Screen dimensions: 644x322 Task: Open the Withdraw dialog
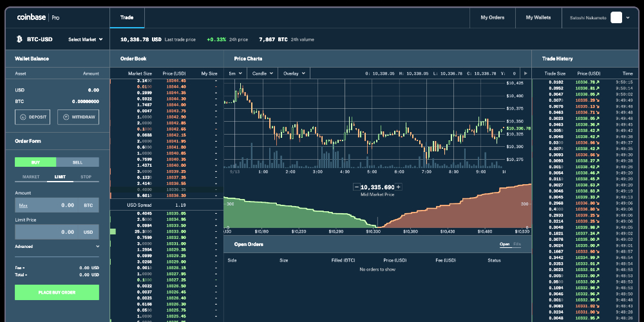point(78,117)
